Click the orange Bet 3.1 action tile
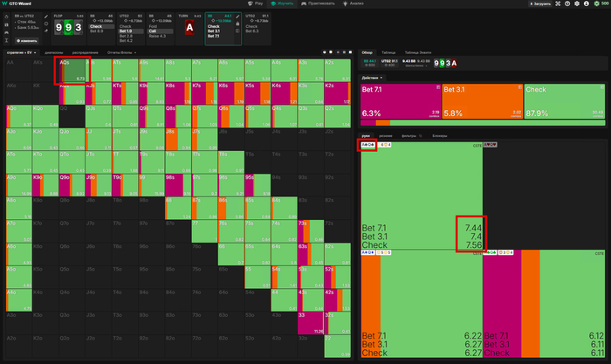The width and height of the screenshot is (611, 364). [483, 101]
